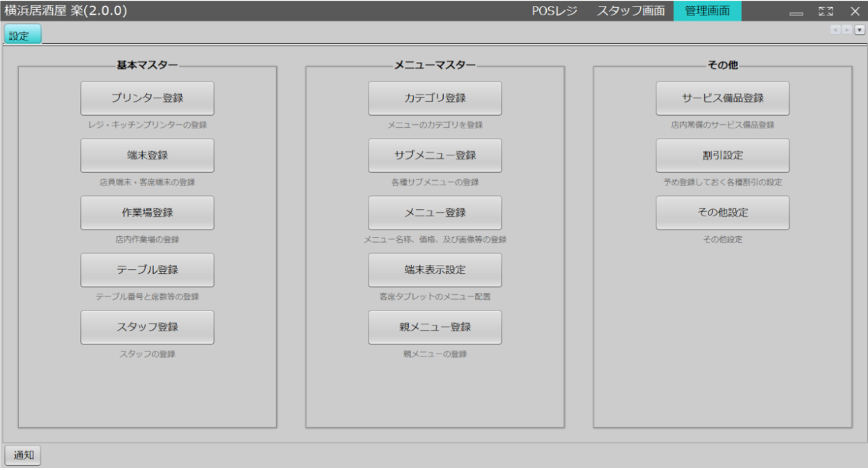Switch to the POSレジ screen
The image size is (868, 470).
555,11
